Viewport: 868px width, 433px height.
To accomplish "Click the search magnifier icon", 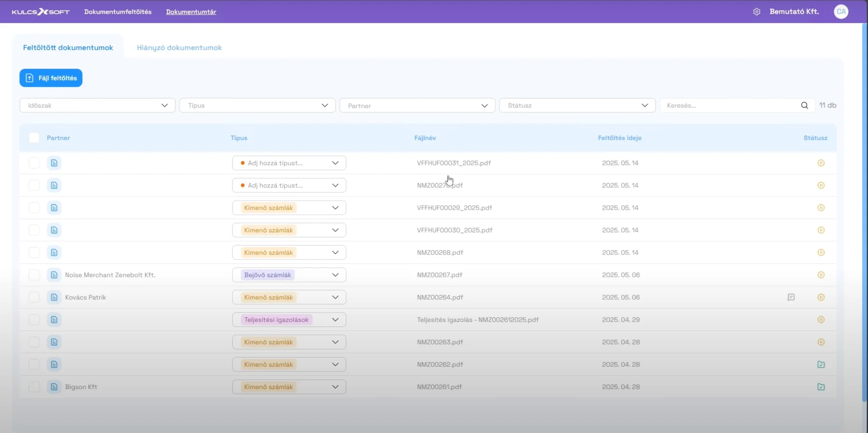I will pos(805,105).
